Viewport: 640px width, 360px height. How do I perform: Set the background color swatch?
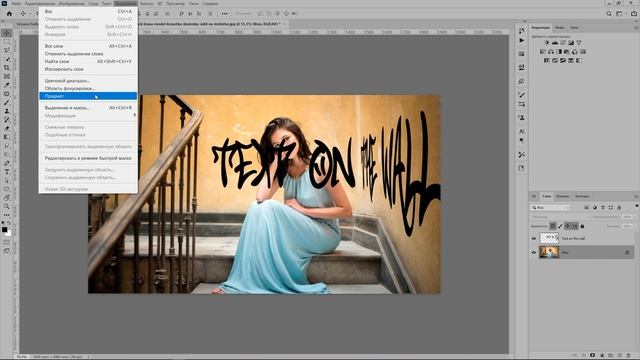click(x=8, y=233)
